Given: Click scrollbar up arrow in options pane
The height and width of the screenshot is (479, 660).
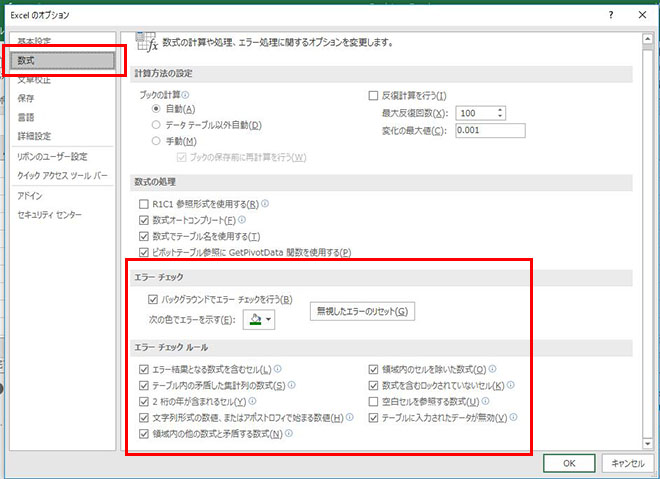Looking at the screenshot, I should (647, 39).
